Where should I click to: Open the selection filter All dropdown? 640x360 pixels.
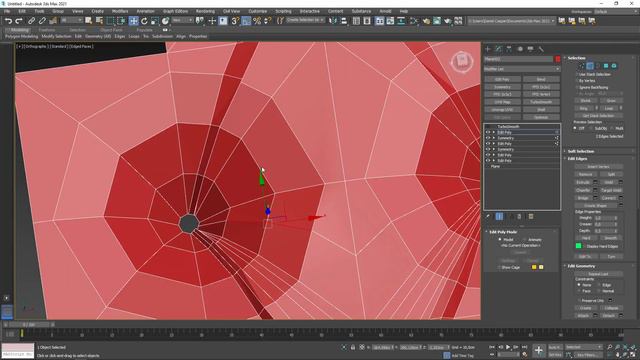coord(71,20)
